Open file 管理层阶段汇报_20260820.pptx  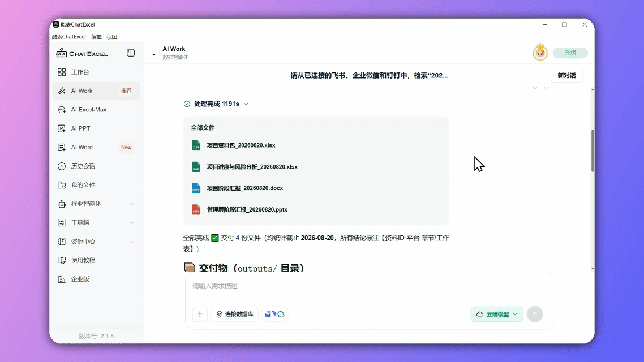pos(247,209)
